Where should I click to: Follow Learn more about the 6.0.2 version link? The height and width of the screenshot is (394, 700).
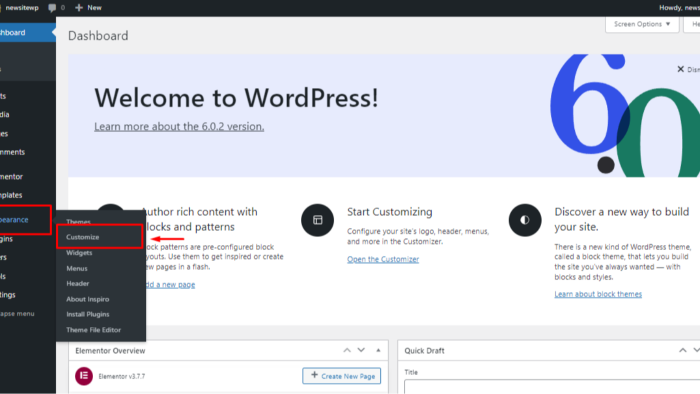click(x=179, y=127)
